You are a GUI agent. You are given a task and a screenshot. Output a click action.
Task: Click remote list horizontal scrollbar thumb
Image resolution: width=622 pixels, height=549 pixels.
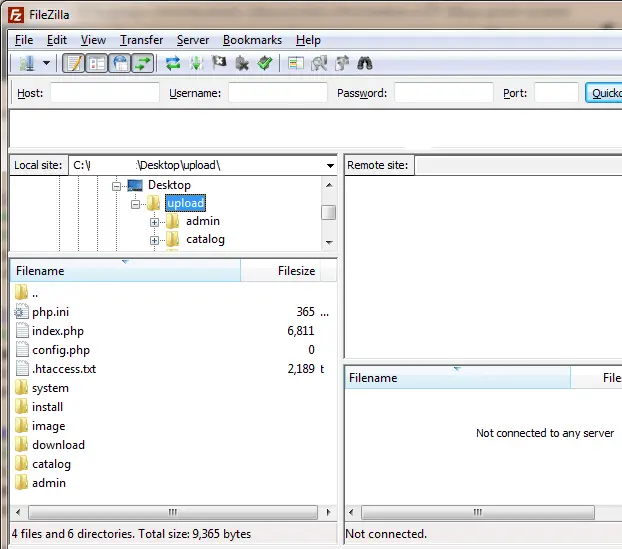[478, 512]
